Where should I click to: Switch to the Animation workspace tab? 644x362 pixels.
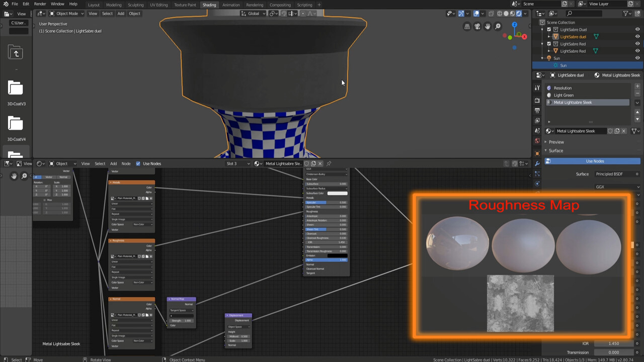click(x=231, y=5)
